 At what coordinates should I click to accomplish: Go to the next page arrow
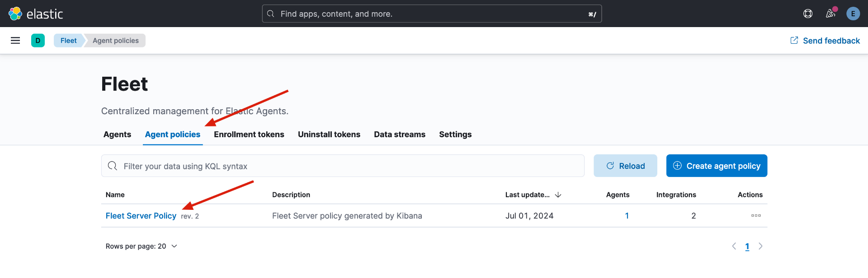pos(760,246)
